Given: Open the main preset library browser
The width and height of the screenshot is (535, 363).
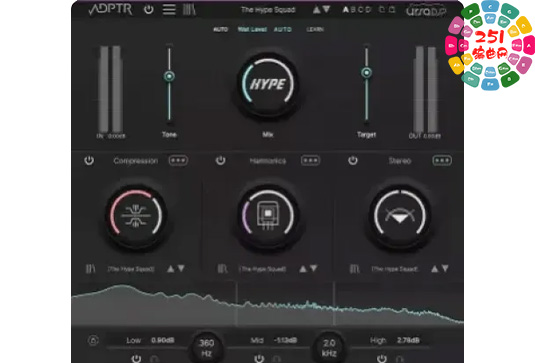Looking at the screenshot, I should 189,10.
